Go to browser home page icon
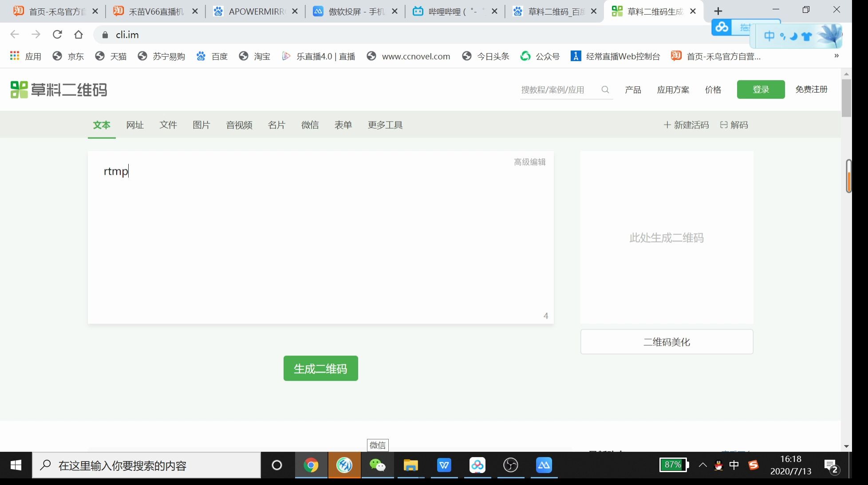Image resolution: width=868 pixels, height=485 pixels. [x=79, y=35]
